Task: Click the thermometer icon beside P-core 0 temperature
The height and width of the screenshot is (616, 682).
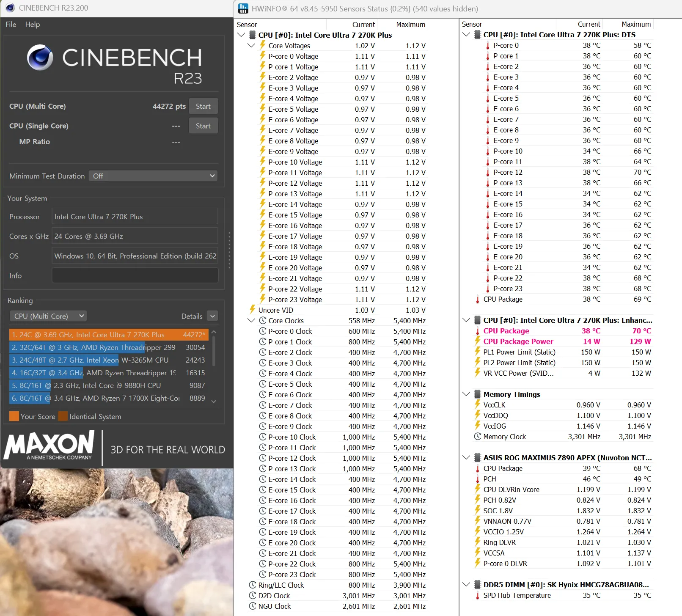Action: 488,45
